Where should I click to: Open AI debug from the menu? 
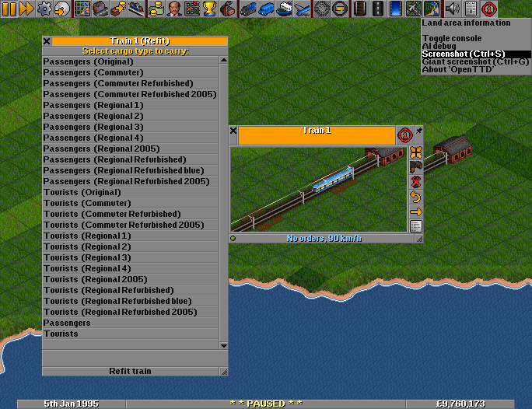[x=476, y=46]
